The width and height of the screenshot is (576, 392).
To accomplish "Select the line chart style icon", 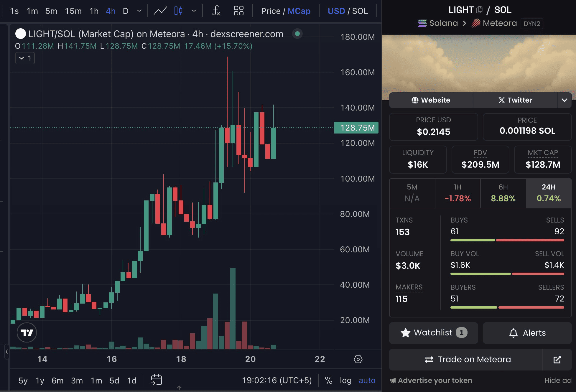I will point(160,11).
